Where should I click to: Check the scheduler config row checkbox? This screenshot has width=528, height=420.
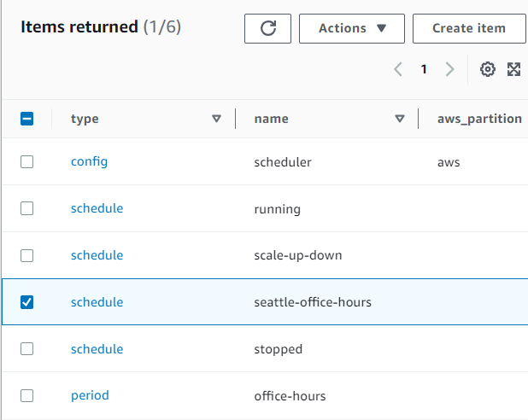click(26, 161)
